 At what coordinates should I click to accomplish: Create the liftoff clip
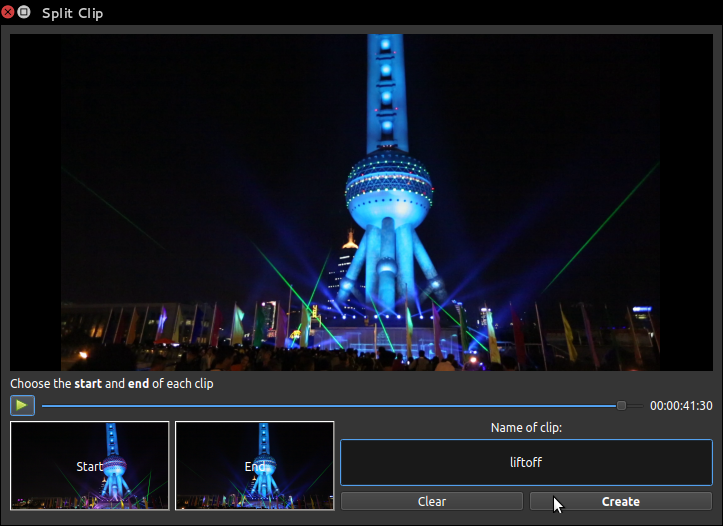tap(621, 501)
